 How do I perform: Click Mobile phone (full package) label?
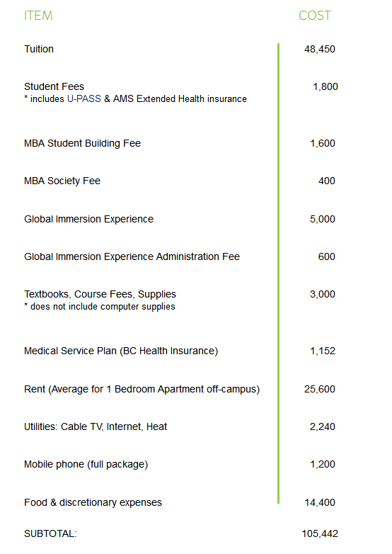click(x=86, y=464)
